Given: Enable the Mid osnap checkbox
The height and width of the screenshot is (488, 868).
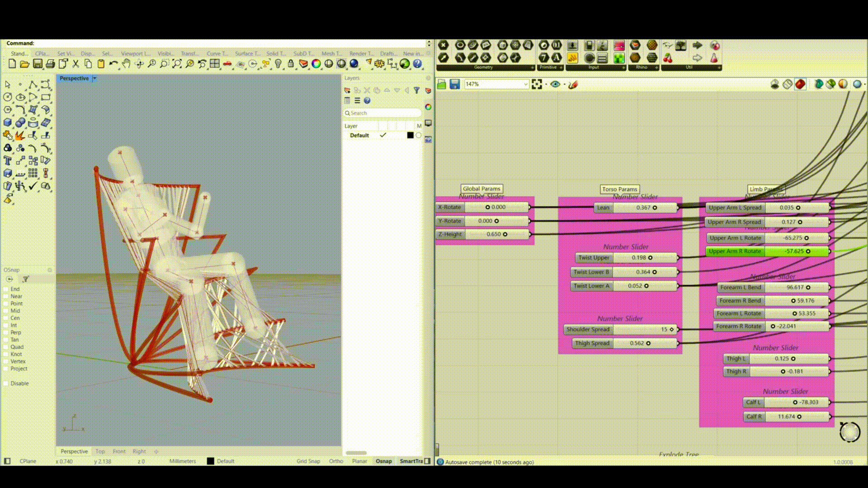Looking at the screenshot, I should (x=6, y=311).
